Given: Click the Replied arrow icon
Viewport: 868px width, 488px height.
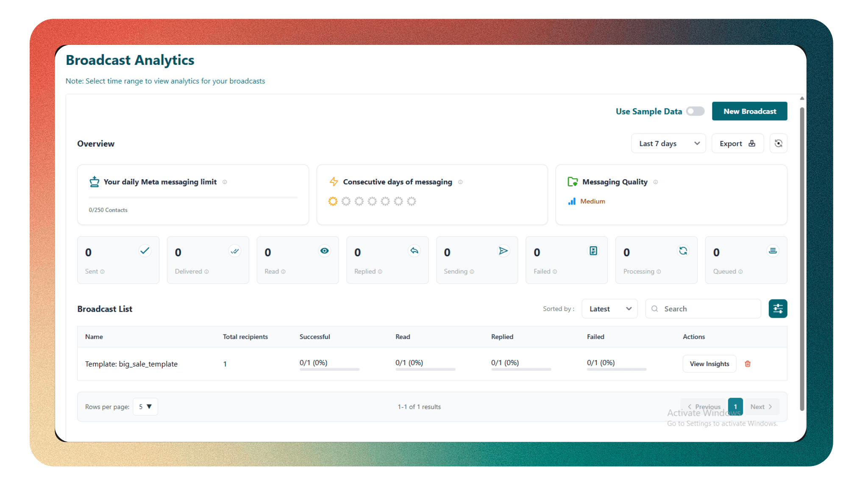Looking at the screenshot, I should tap(414, 251).
